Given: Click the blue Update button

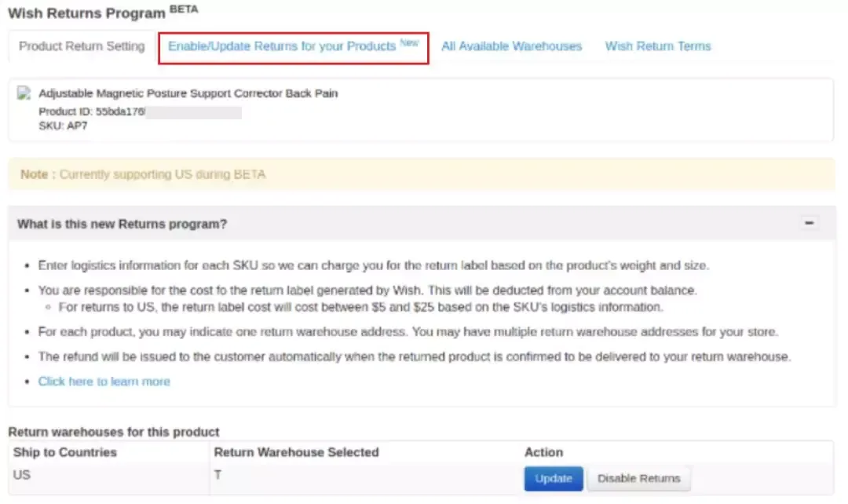Looking at the screenshot, I should click(x=554, y=479).
